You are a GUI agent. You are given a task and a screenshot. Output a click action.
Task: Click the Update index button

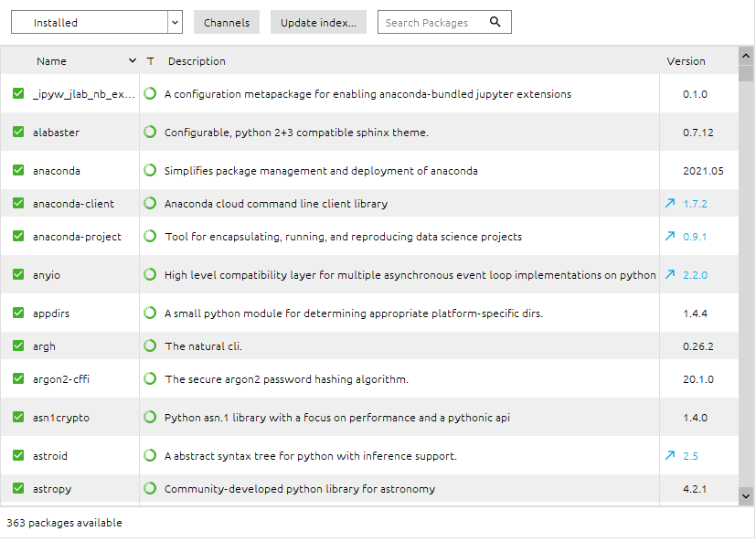pos(318,22)
